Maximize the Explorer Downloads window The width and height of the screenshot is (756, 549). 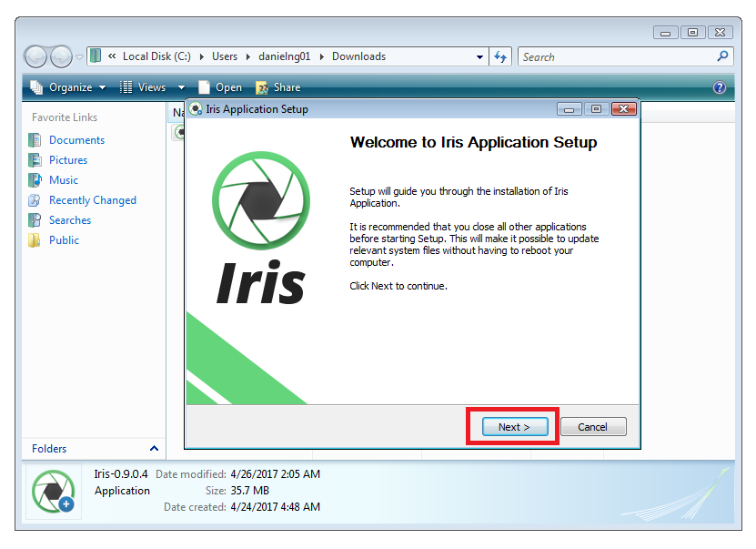click(x=693, y=33)
